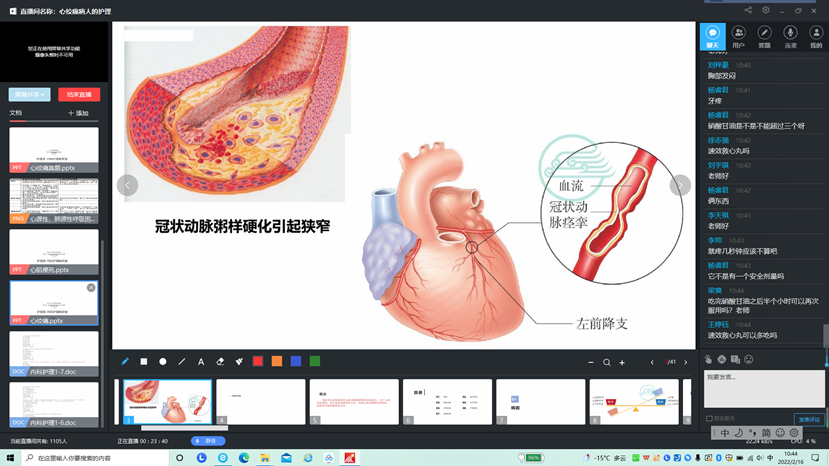Click the 发表评论 button

[809, 419]
